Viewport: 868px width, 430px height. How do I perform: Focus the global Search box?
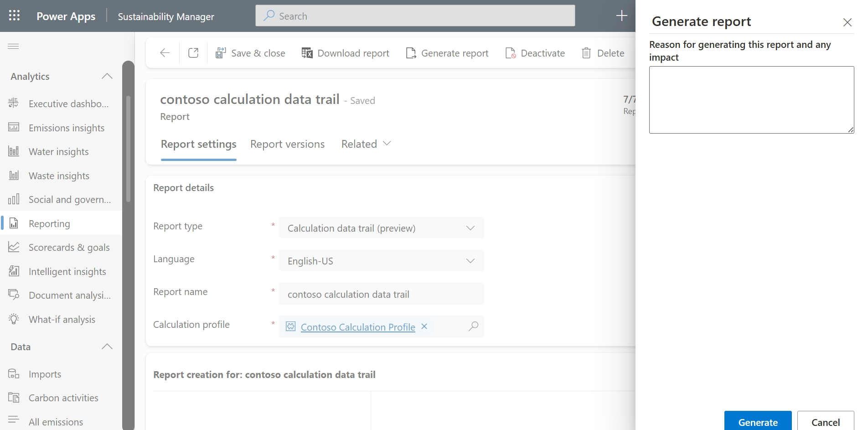pos(415,16)
